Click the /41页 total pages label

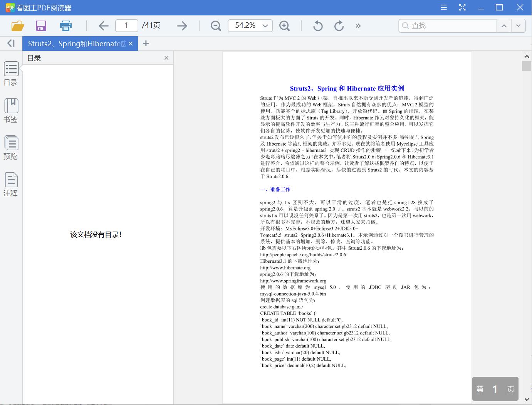151,25
